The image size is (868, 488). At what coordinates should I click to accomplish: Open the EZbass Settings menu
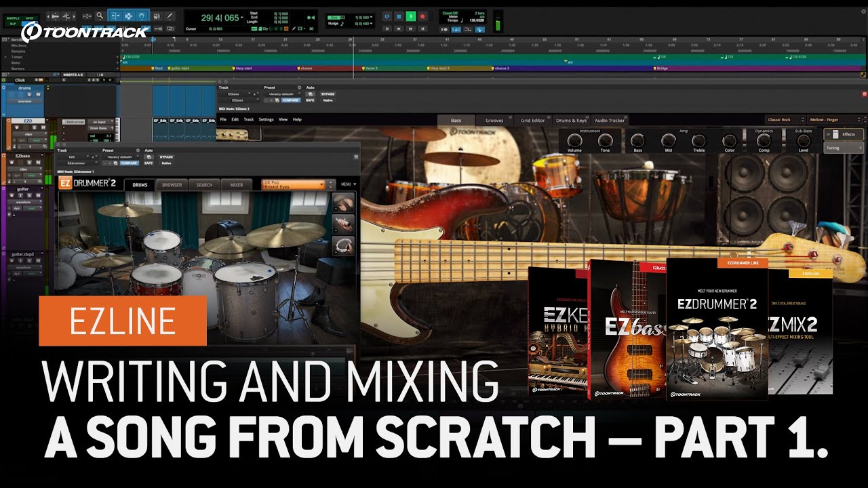pos(266,119)
